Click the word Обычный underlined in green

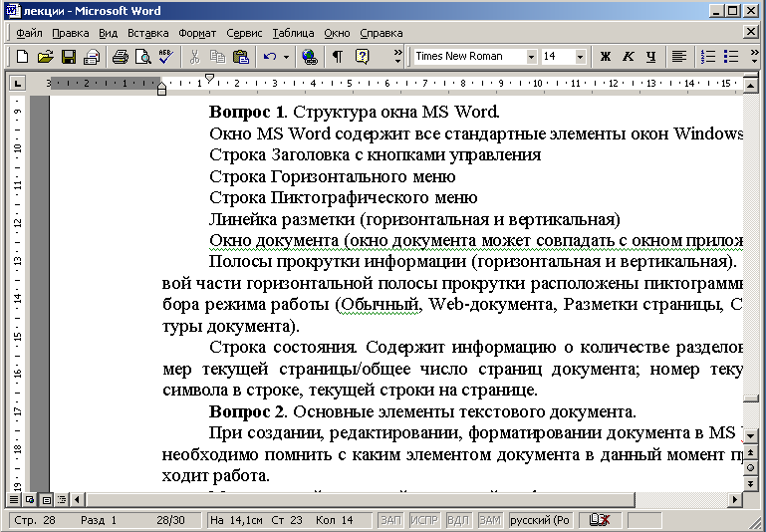[381, 305]
